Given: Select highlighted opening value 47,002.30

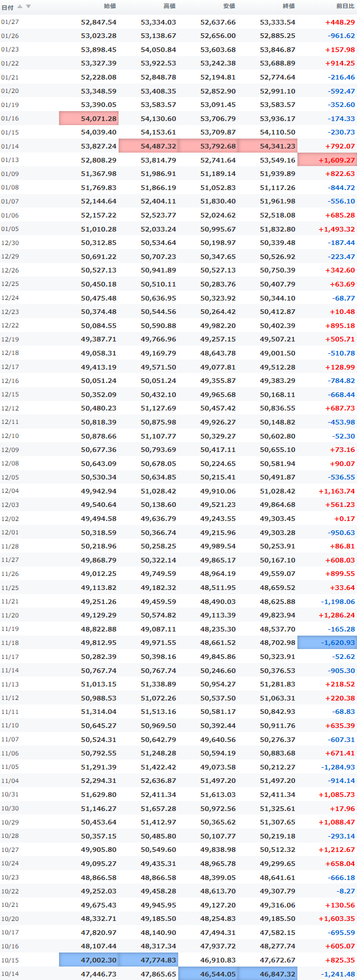Looking at the screenshot, I should [89, 960].
